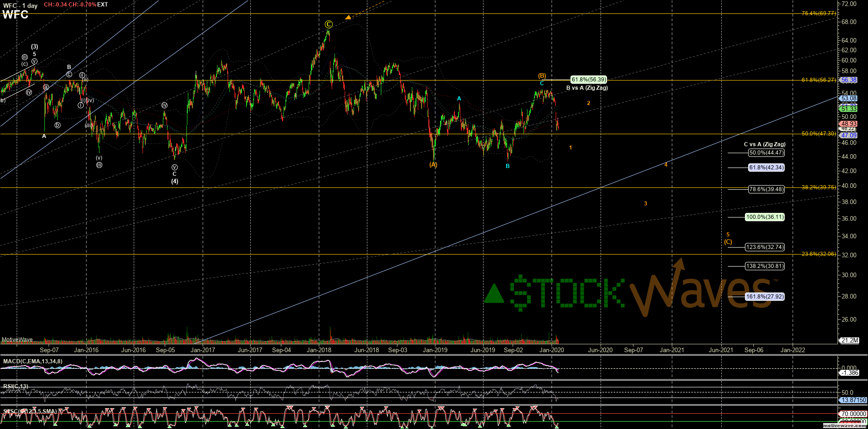868x429 pixels.
Task: Select the STSC stochastic indicator label
Action: 30,411
